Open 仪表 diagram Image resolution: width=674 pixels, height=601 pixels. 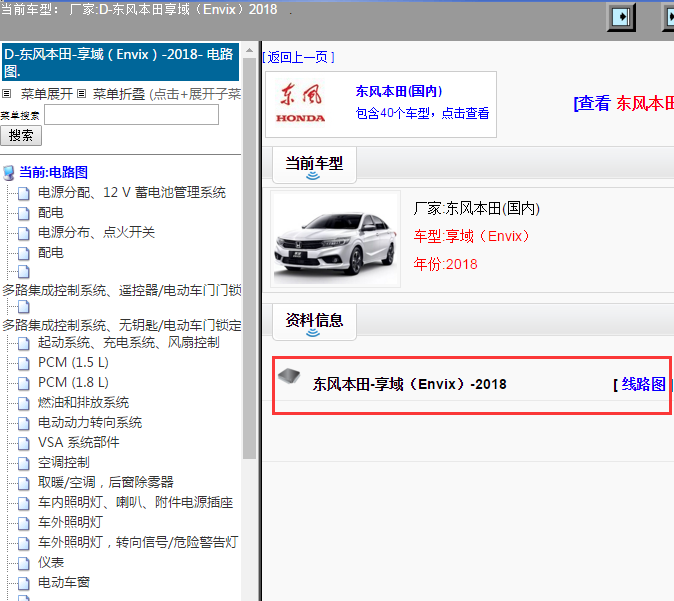(51, 562)
